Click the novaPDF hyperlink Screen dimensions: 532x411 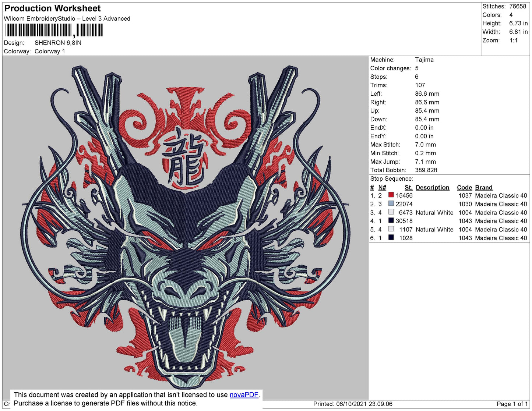[x=244, y=395]
